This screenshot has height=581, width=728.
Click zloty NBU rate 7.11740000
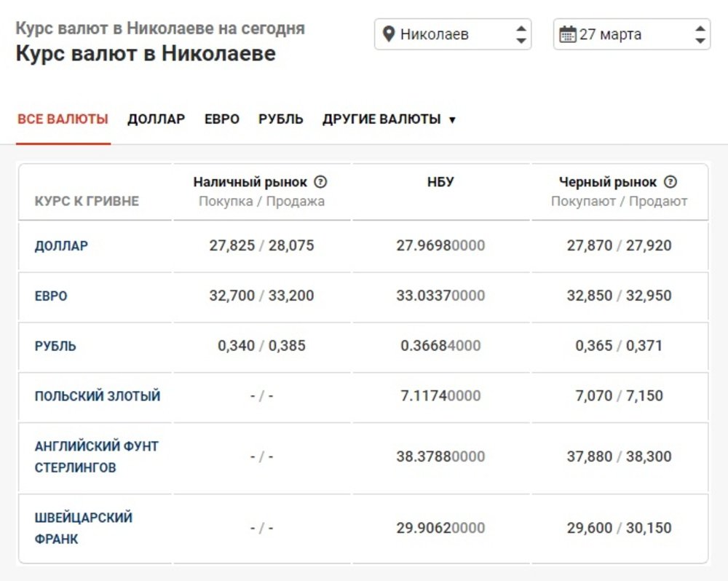pos(440,395)
